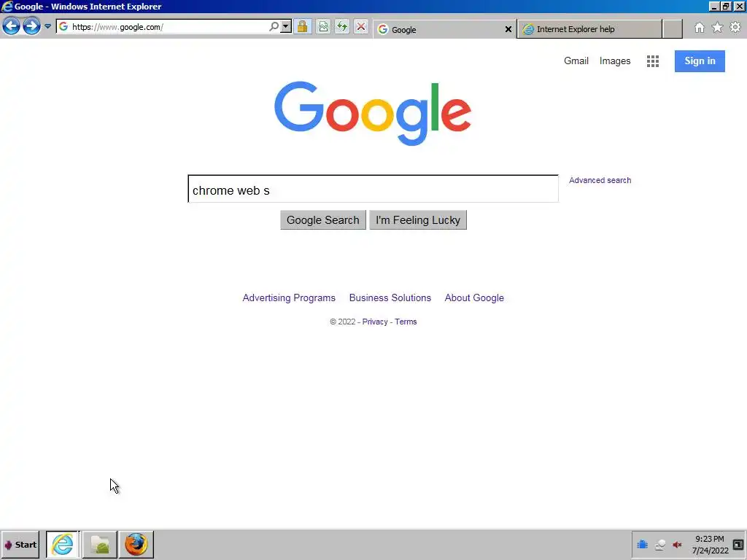Click the padlock security report icon
Screen dimensions: 747x560
(302, 27)
